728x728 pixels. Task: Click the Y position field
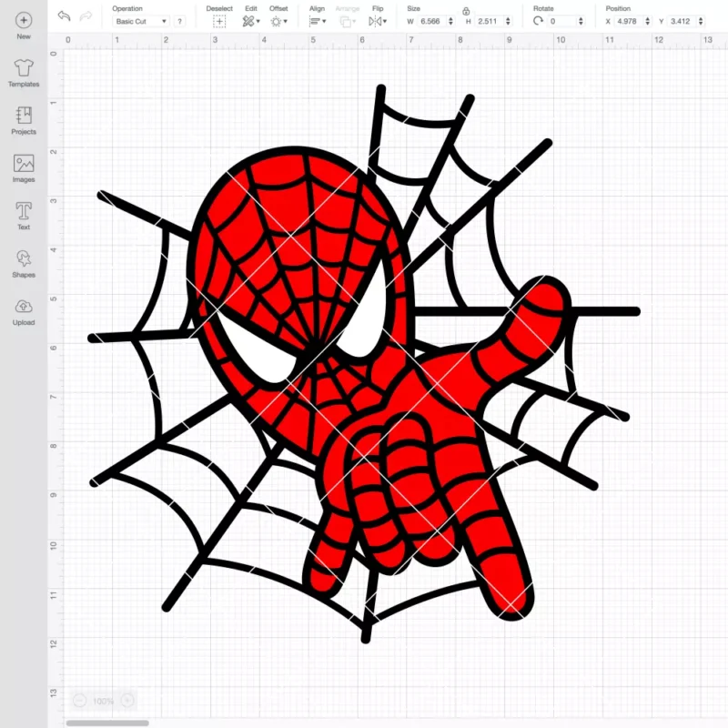pyautogui.click(x=682, y=21)
